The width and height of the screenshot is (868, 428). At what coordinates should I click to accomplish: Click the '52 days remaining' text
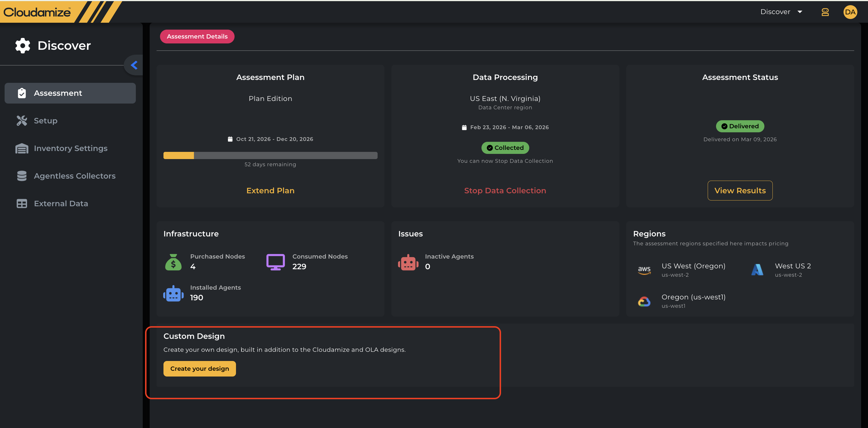point(270,164)
